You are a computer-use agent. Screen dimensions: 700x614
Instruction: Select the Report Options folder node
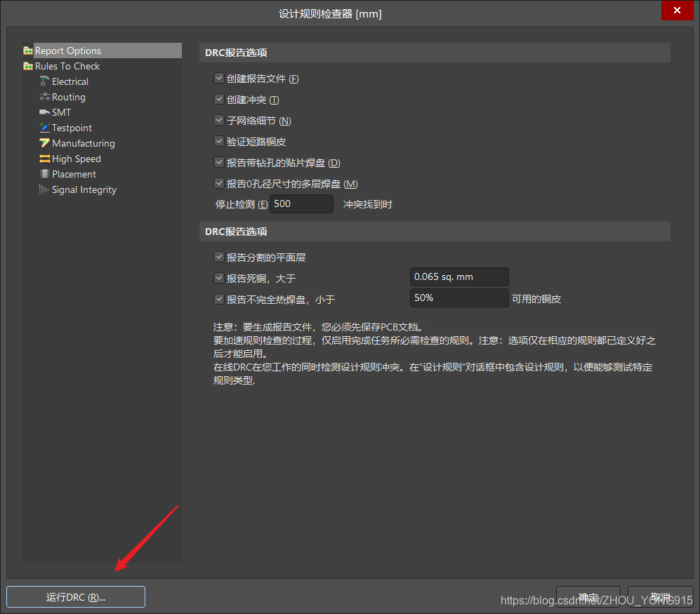[x=67, y=51]
